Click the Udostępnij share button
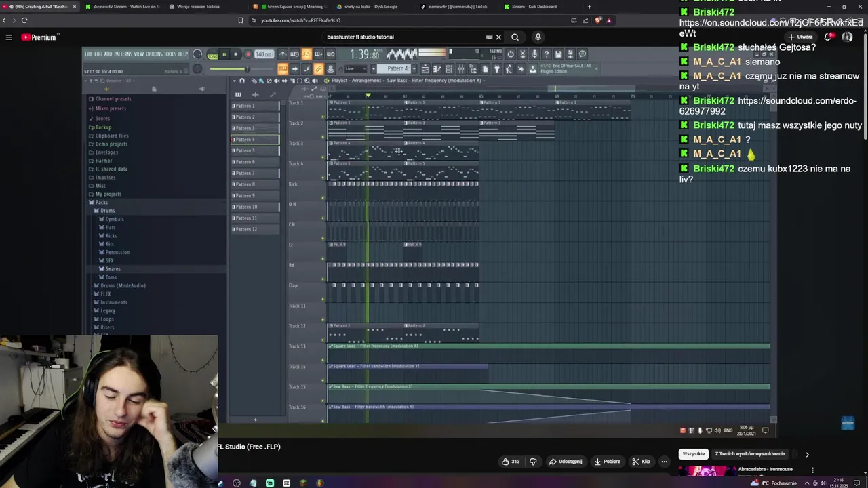This screenshot has height=488, width=868. click(x=566, y=462)
